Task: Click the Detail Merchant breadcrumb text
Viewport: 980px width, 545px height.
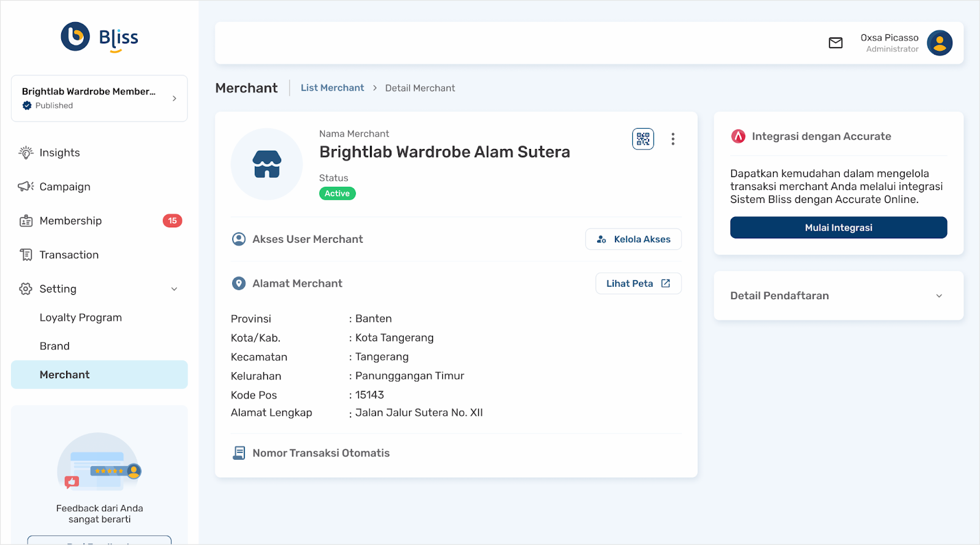Action: click(420, 88)
